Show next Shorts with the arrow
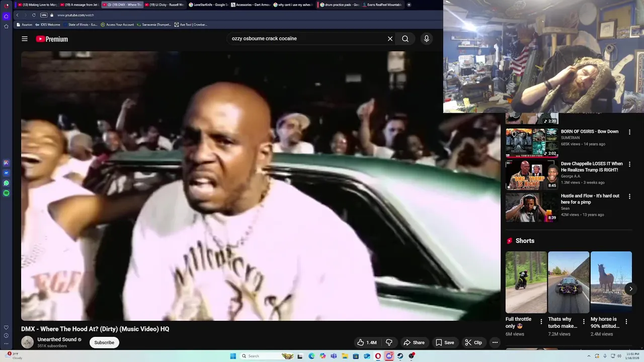Image resolution: width=644 pixels, height=362 pixels. [x=630, y=289]
